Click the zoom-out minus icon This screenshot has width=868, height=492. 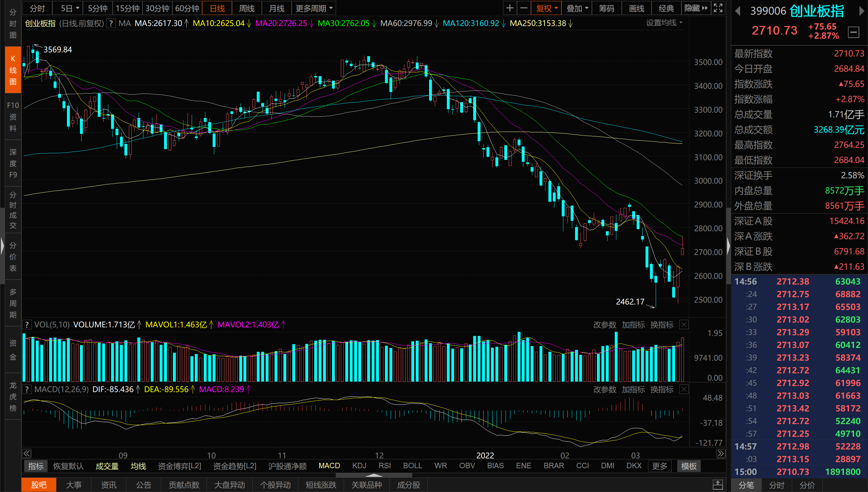(x=524, y=8)
